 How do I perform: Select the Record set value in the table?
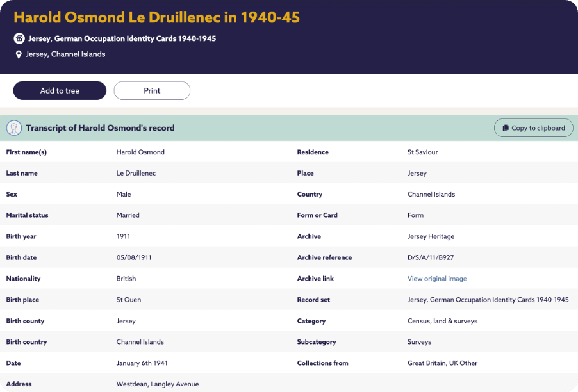click(x=488, y=300)
